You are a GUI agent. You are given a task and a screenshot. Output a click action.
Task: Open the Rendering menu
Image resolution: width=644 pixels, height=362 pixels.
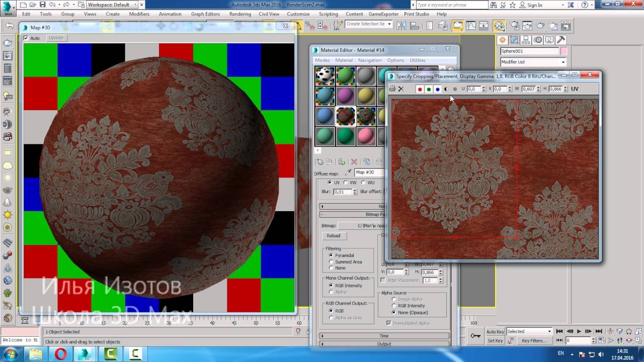pyautogui.click(x=240, y=14)
